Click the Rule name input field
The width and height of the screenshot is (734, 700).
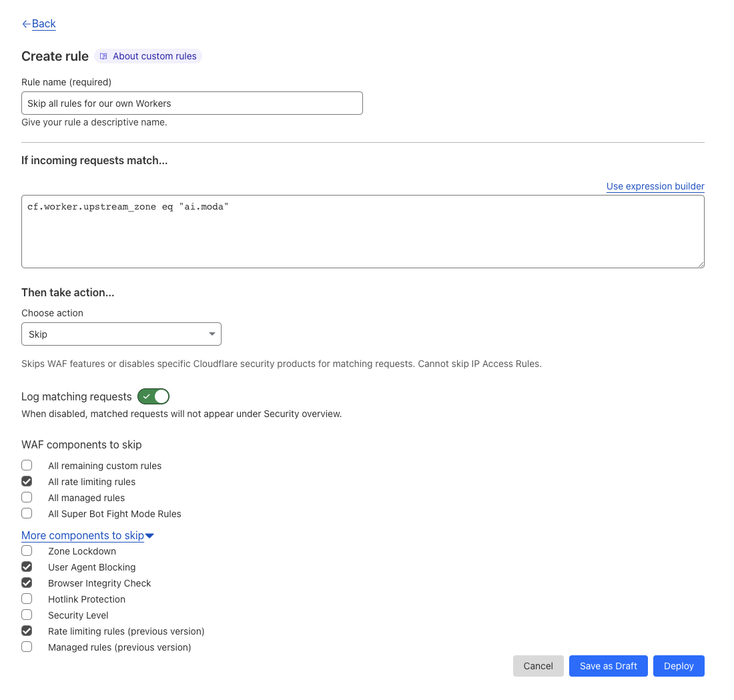tap(192, 103)
